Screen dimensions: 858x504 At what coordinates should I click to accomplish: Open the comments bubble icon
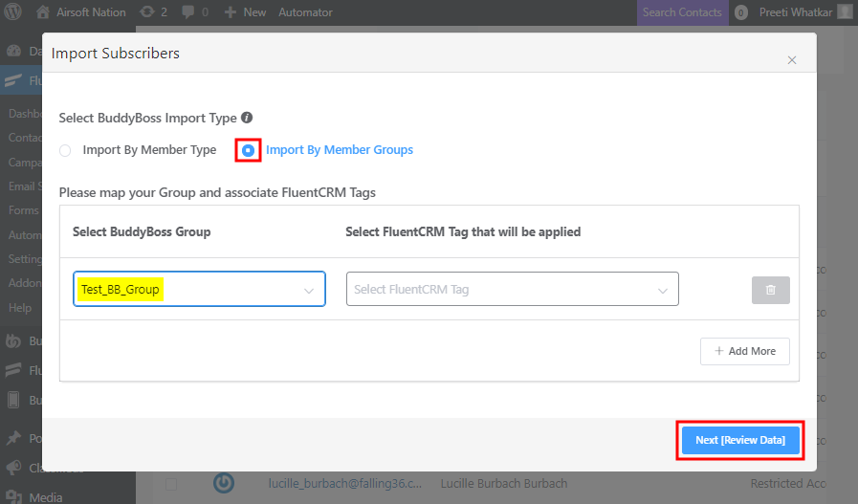pyautogui.click(x=188, y=12)
